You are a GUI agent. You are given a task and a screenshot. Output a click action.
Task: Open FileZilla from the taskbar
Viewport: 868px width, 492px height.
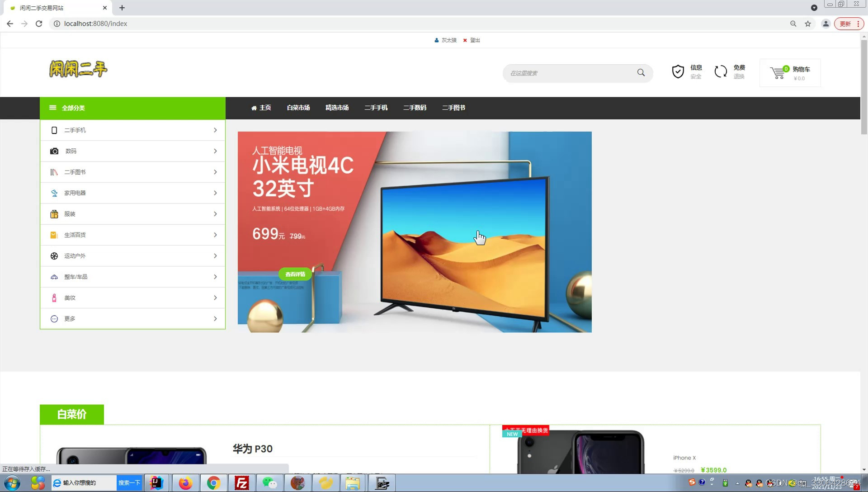coord(241,483)
